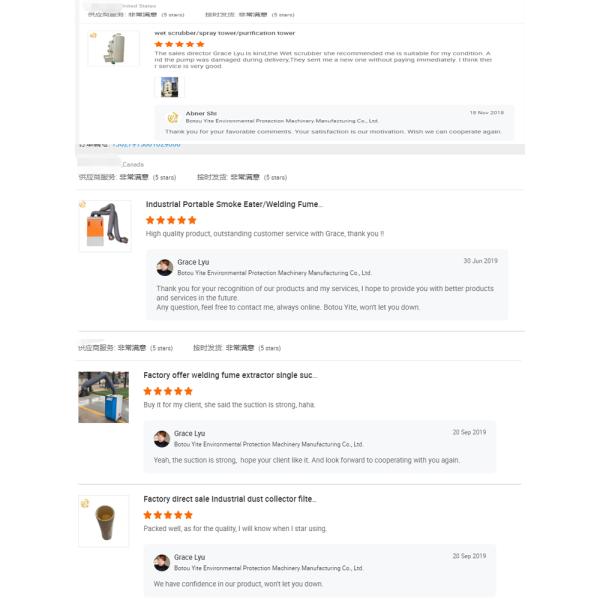Click the five stars under Smoke Eater title
This screenshot has width=600, height=600.
click(171, 220)
